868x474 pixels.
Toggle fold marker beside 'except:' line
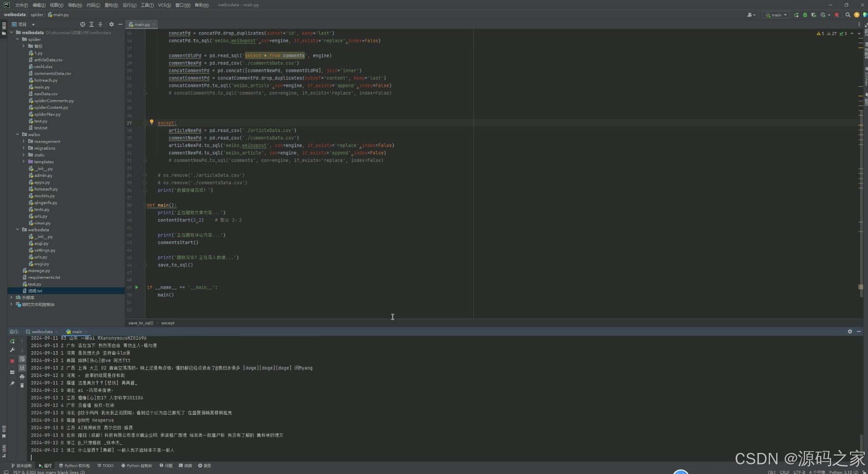coord(145,123)
